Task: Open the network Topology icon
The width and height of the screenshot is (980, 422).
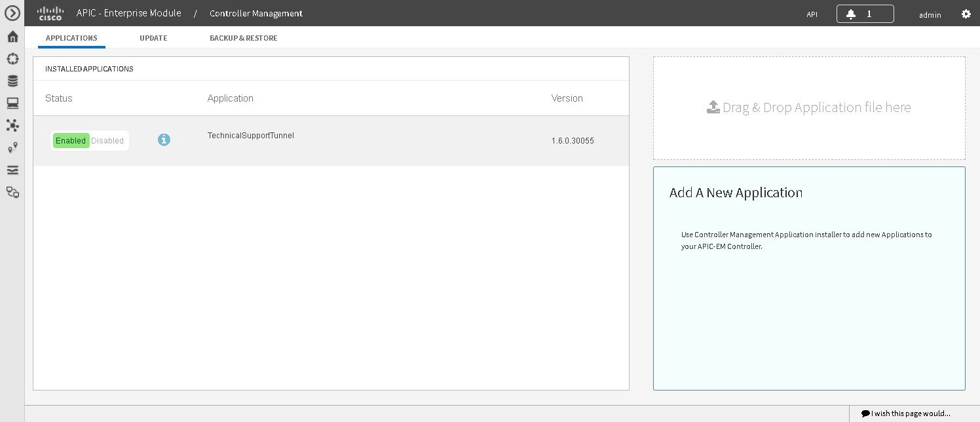Action: 12,125
